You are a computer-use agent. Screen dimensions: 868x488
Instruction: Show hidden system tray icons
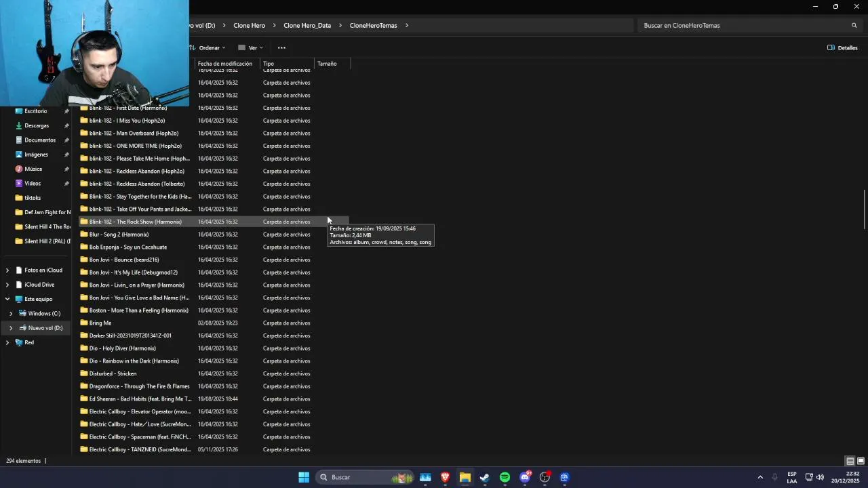760,477
